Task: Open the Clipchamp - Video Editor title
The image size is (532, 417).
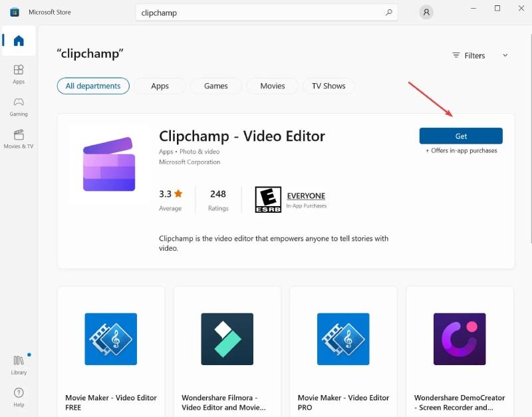Action: coord(242,136)
